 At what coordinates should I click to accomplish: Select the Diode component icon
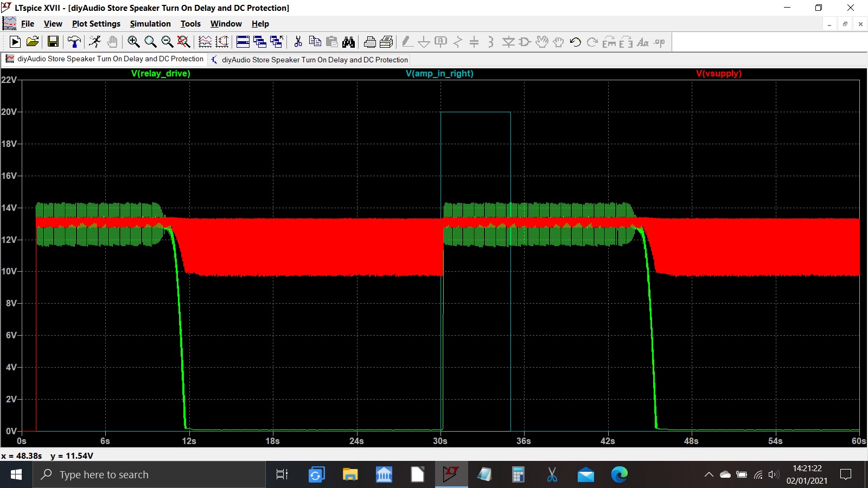[508, 42]
